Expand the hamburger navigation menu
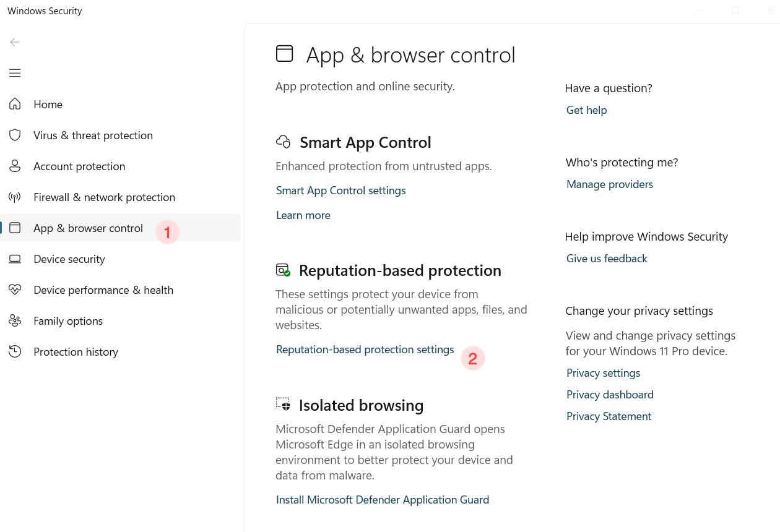 click(x=15, y=73)
